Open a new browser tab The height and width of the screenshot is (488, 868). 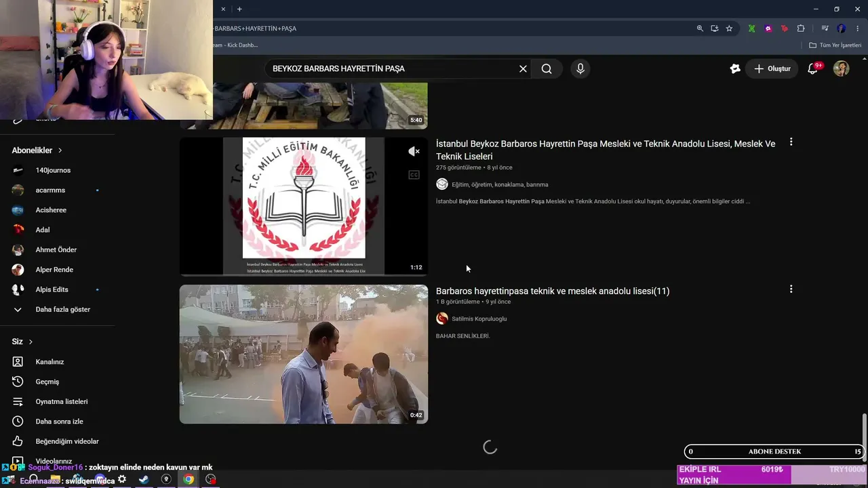coord(239,9)
